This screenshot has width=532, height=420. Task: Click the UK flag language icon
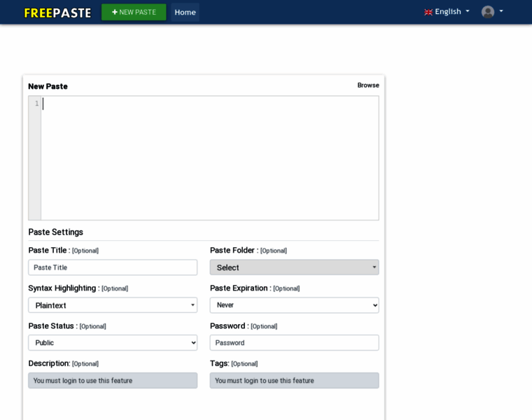(x=428, y=12)
